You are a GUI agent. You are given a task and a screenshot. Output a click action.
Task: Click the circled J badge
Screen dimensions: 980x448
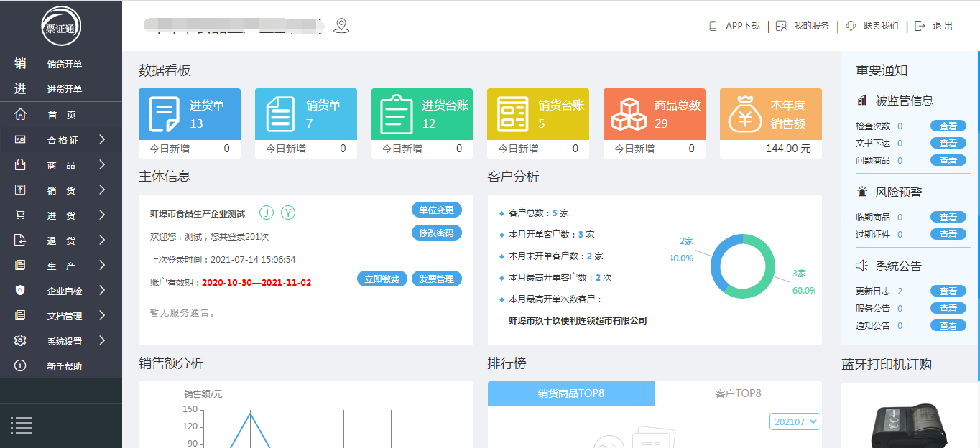click(x=267, y=213)
